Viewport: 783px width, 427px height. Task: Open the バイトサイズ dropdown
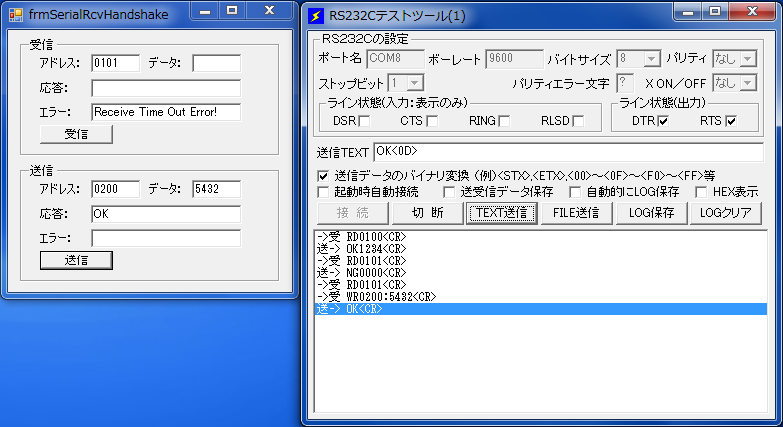tap(651, 59)
